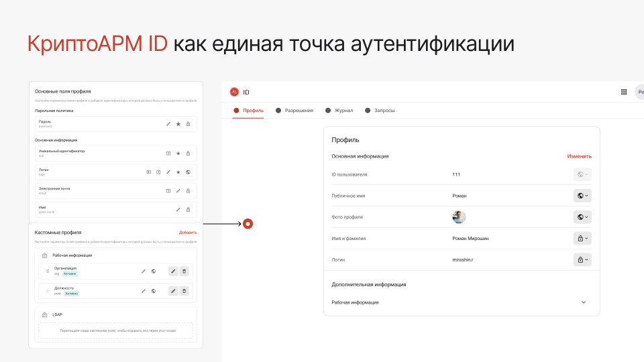Screen dimensions: 644x362
Task: Edit the Должность field with the gray pencil button
Action: (173, 291)
